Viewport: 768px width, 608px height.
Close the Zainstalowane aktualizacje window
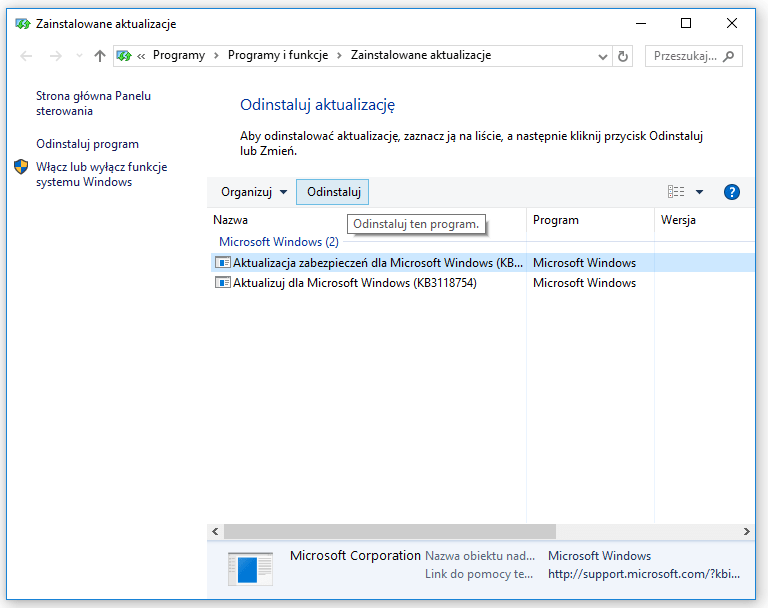coord(732,23)
